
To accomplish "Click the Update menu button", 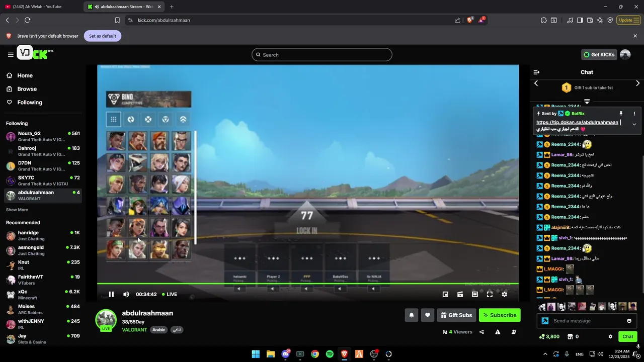I will click(x=629, y=20).
